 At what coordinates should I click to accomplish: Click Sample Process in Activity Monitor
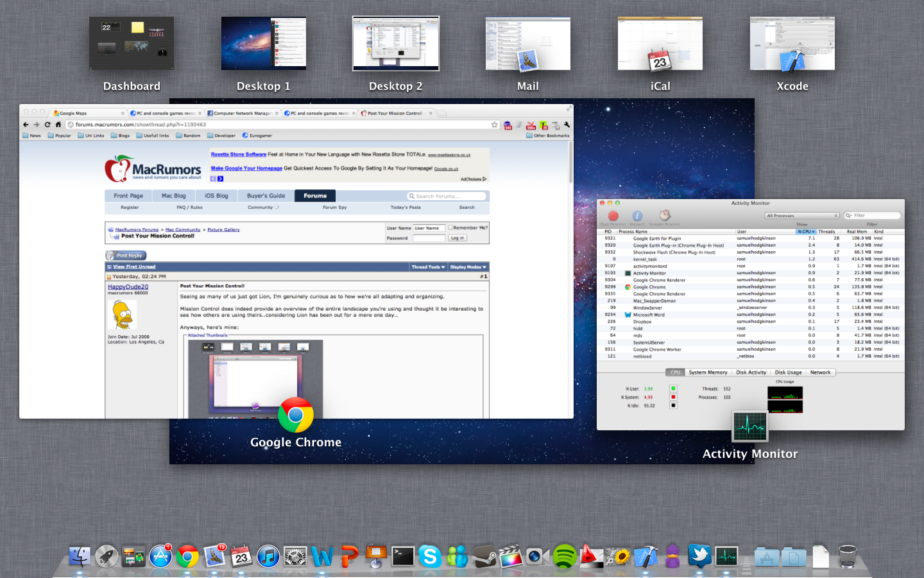[665, 216]
